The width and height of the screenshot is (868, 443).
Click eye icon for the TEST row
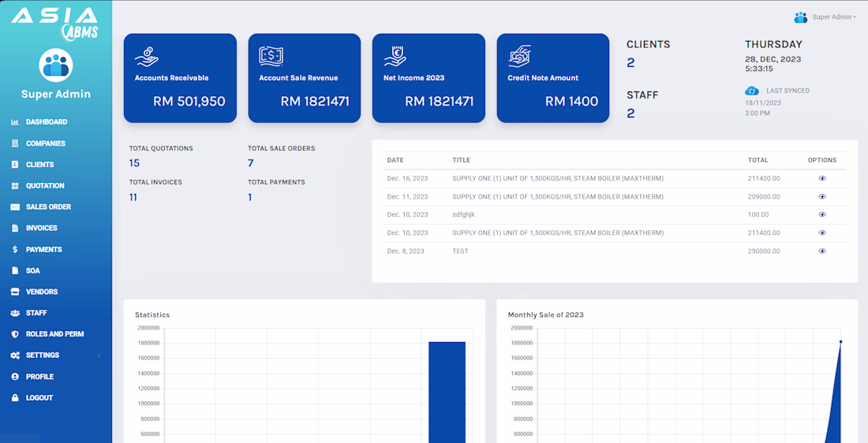pos(822,251)
